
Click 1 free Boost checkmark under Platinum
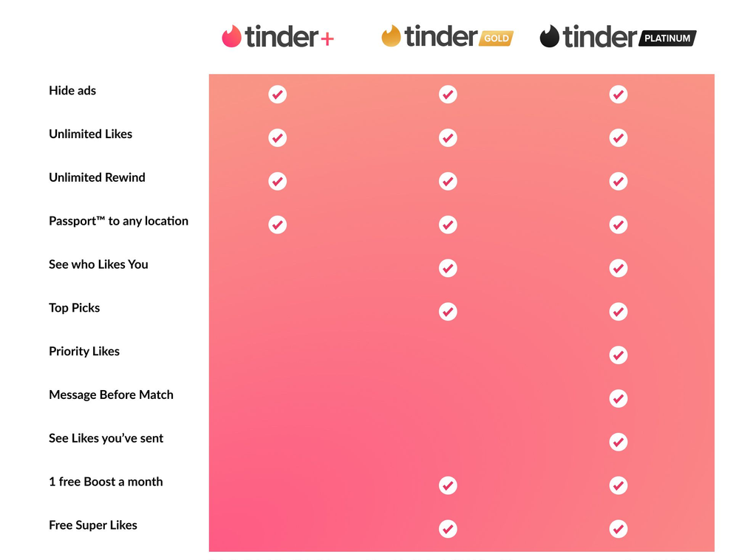pyautogui.click(x=619, y=485)
